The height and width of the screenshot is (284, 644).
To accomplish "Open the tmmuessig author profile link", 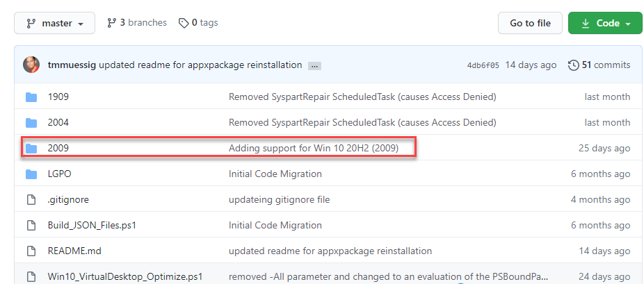I will pyautogui.click(x=72, y=65).
